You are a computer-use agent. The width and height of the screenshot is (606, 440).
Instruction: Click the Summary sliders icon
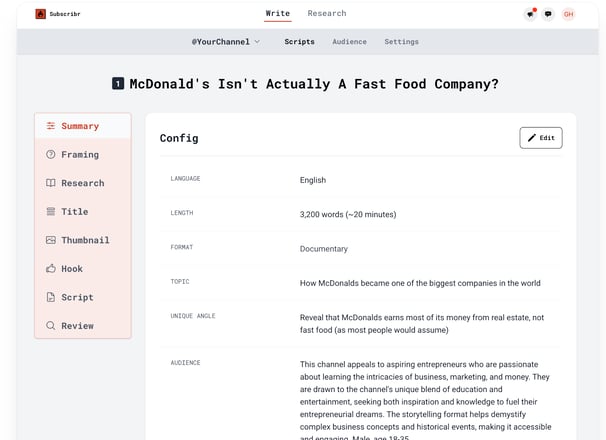[51, 126]
